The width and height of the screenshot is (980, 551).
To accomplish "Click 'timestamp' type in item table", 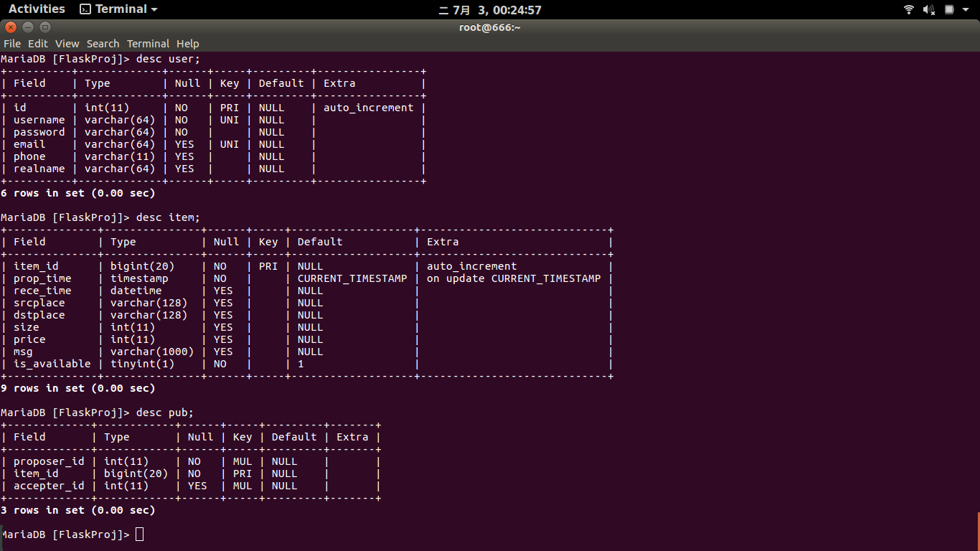I will tap(139, 278).
